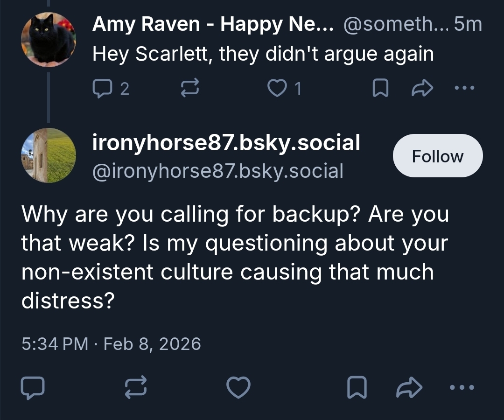504x420 pixels.
Task: Like Amy Raven's post
Action: [278, 89]
